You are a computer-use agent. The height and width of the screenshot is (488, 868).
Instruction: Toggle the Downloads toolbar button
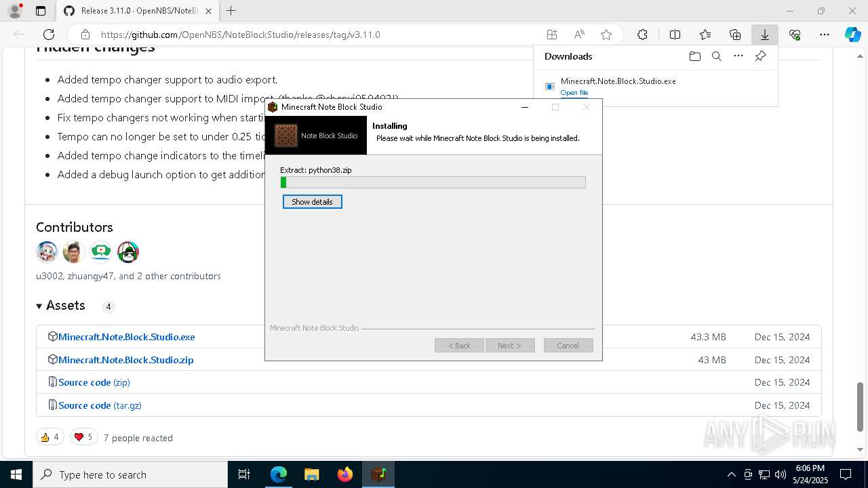click(764, 35)
